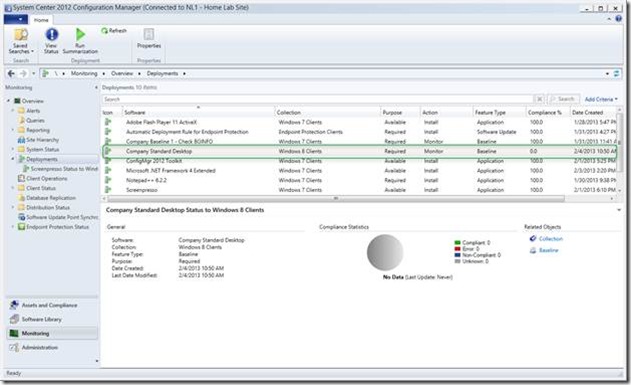Refresh via the address bar icon

click(x=617, y=74)
